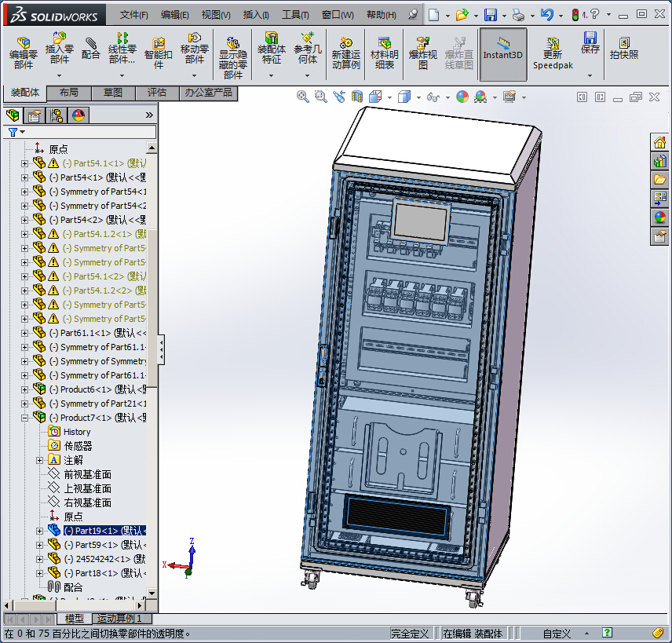Select the History item under Product7
Viewport: 672px width, 643px height.
76,432
